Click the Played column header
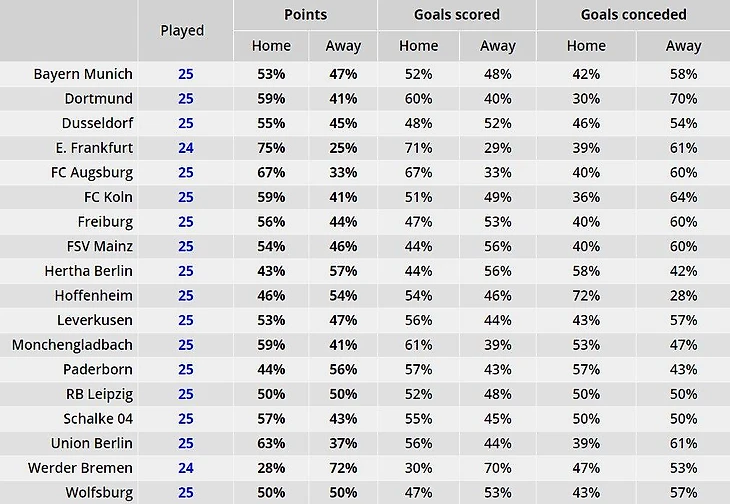Image resolution: width=730 pixels, height=504 pixels. point(182,30)
